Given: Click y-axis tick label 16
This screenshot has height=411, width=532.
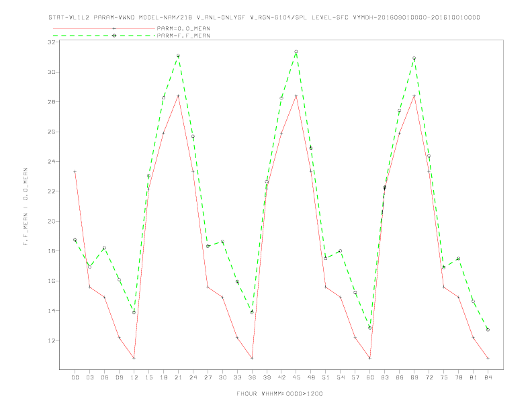Looking at the screenshot, I should click(52, 281).
